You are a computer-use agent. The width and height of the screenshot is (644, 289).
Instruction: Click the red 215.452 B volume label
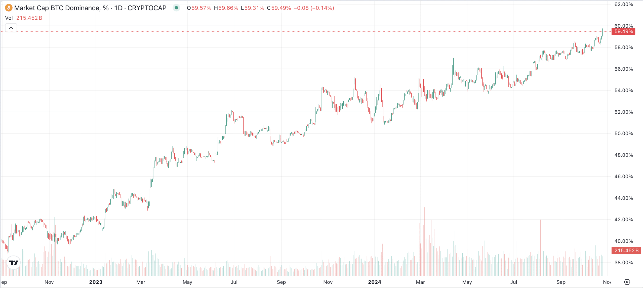[x=626, y=251]
